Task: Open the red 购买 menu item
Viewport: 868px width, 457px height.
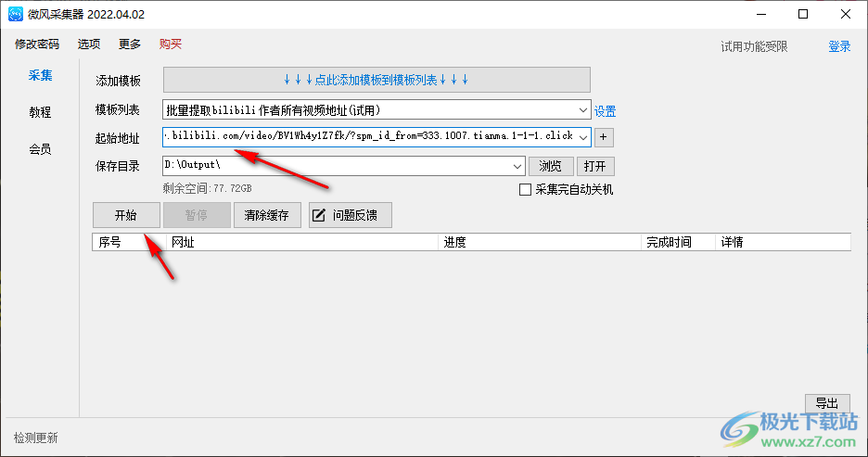Action: click(171, 44)
